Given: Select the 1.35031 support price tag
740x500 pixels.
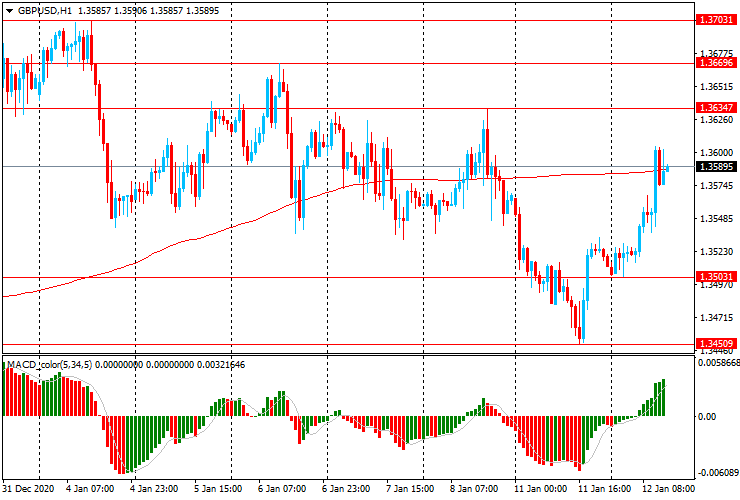Looking at the screenshot, I should pyautogui.click(x=717, y=277).
